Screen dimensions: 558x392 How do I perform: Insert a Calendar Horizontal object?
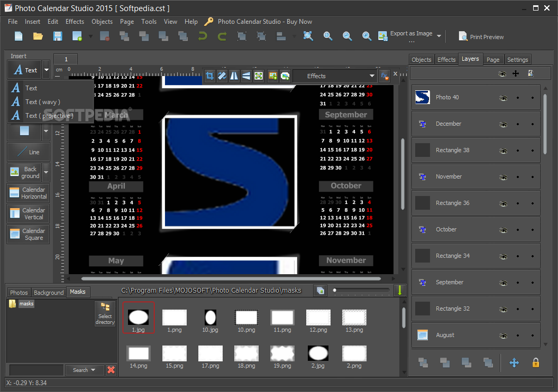point(29,193)
